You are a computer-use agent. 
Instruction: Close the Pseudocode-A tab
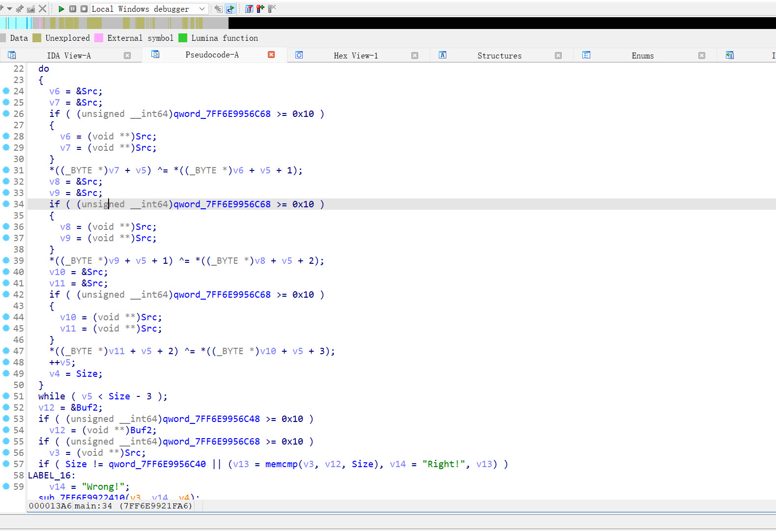271,55
